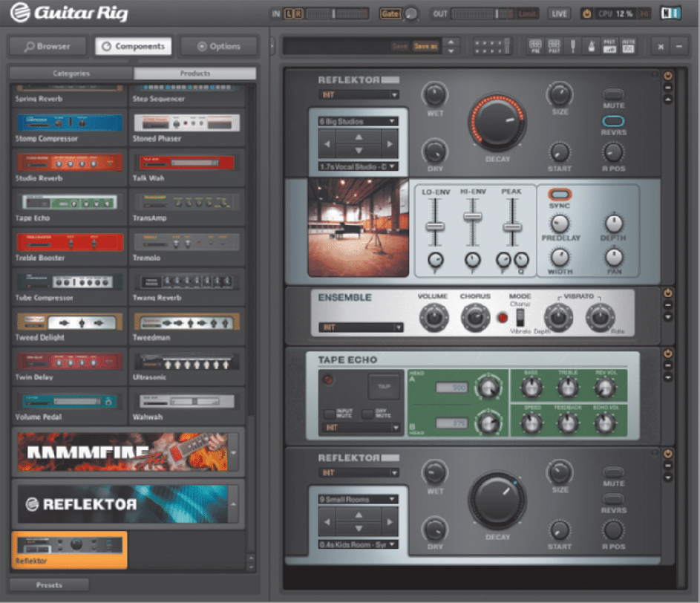This screenshot has width=700, height=603.
Task: Add the Talk Wah component
Action: [186, 167]
